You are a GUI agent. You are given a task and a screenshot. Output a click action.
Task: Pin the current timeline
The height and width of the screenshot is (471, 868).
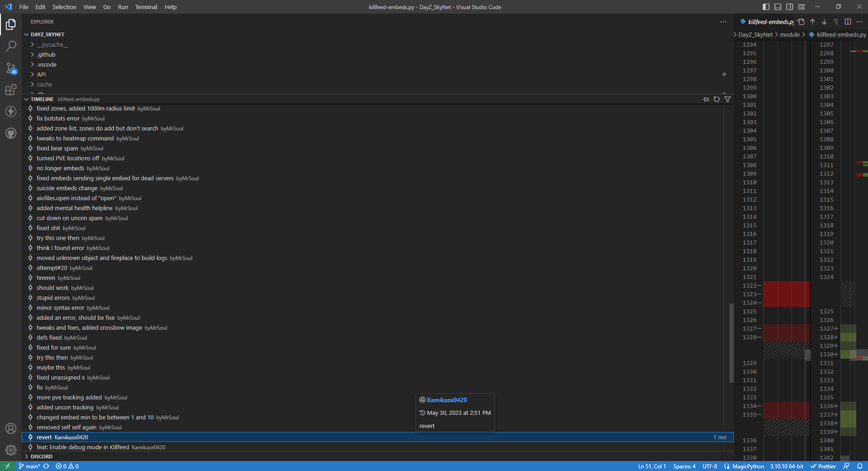706,99
